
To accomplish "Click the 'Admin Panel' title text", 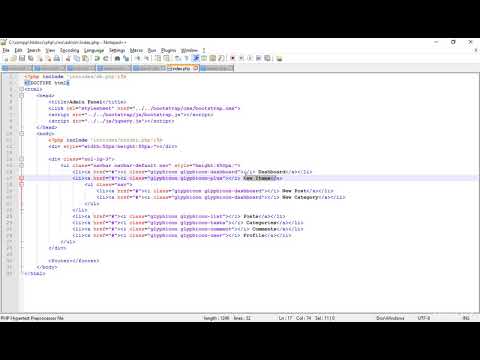I will point(85,102).
